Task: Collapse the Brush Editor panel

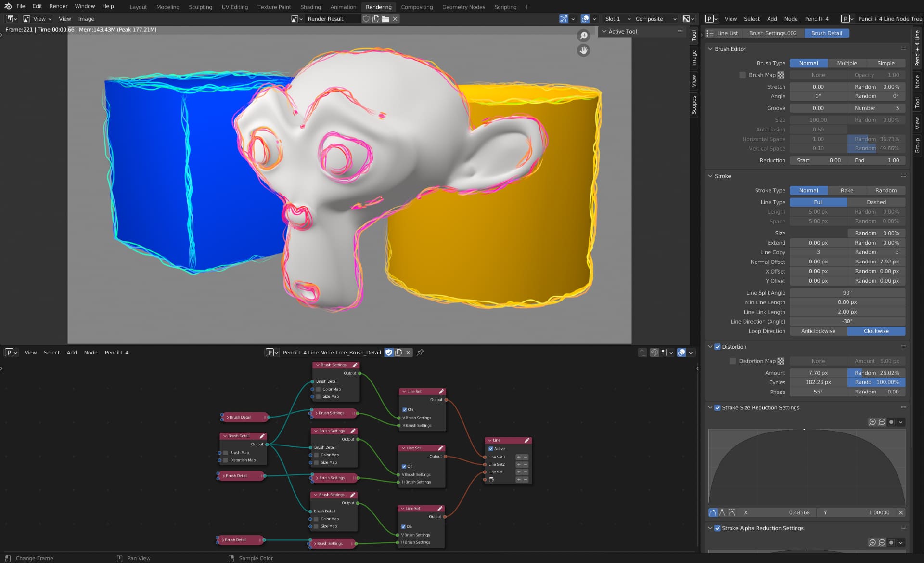Action: click(710, 49)
